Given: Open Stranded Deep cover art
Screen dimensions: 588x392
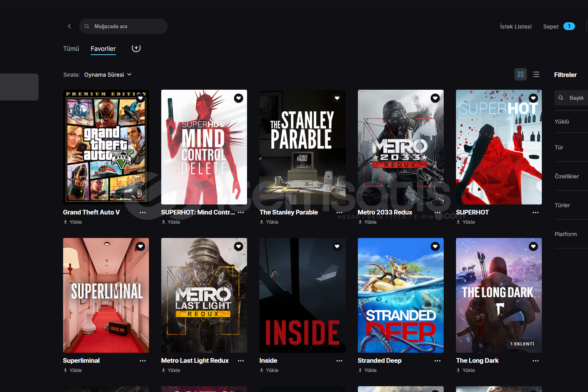Looking at the screenshot, I should click(x=401, y=295).
